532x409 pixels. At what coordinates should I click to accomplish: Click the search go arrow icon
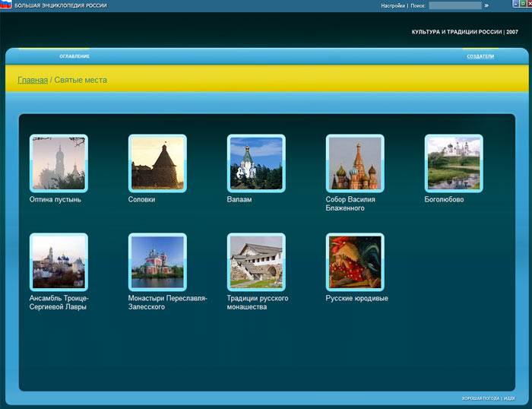[x=486, y=5]
